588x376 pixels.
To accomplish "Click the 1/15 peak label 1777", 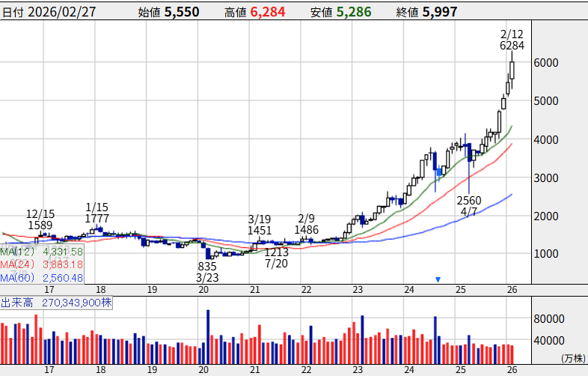I will (97, 218).
